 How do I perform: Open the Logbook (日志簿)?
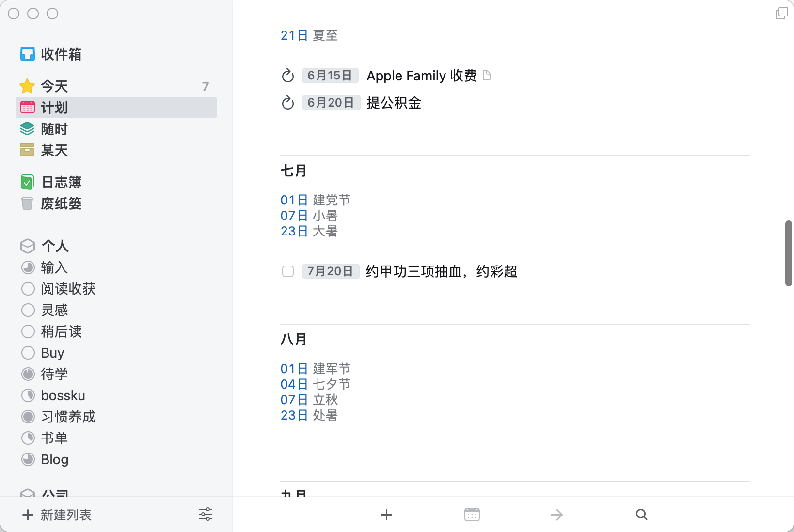61,182
